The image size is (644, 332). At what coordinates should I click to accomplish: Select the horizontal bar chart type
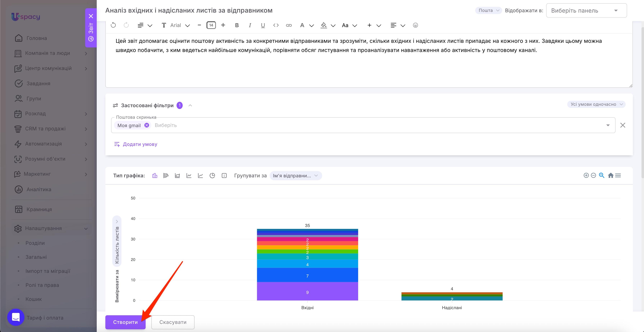166,176
